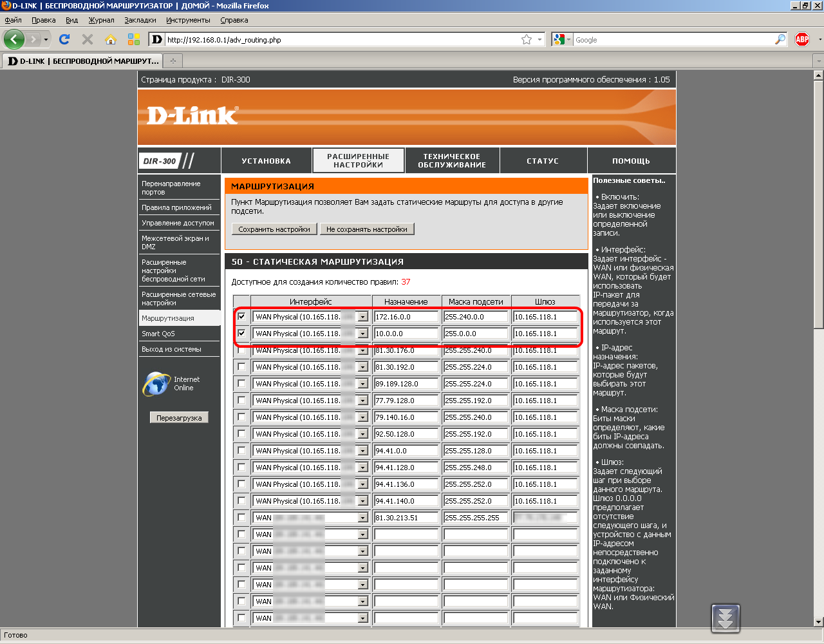Open a new tab with the plus button
824x644 pixels.
coord(173,61)
